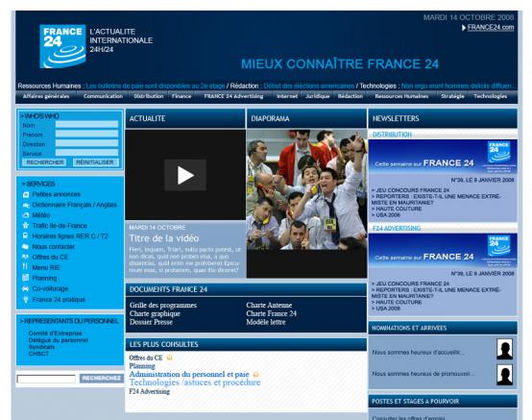
Task: Open the F24 Advertising consulted link
Action: [149, 391]
